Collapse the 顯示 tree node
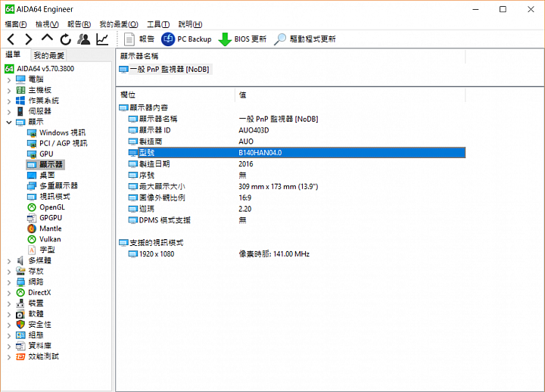Viewport: 545px width, 392px height. click(x=9, y=123)
